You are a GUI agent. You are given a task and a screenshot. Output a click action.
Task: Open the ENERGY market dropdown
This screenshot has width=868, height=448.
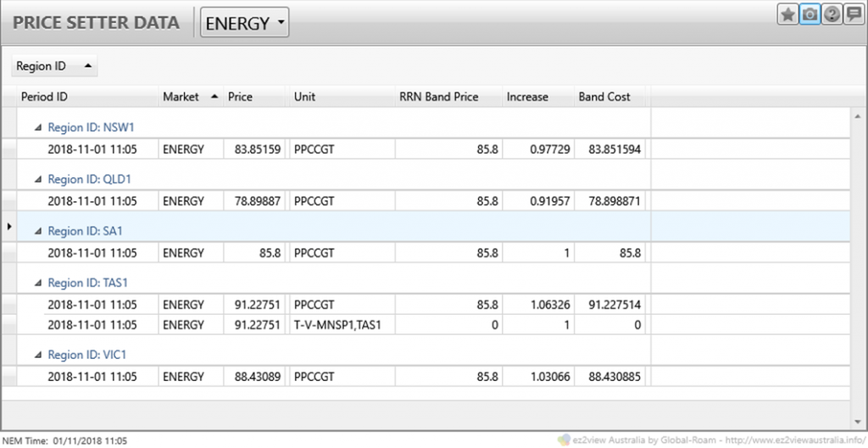[244, 23]
